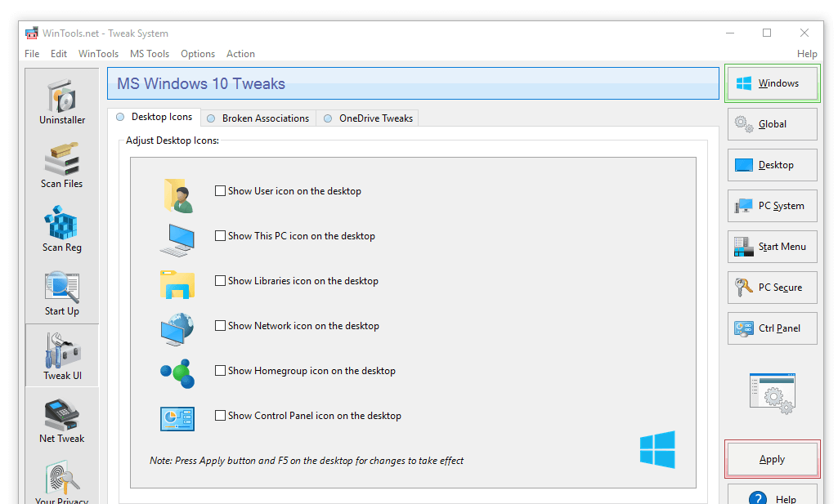Switch to the Broken Associations tab
838x504 pixels.
click(258, 118)
